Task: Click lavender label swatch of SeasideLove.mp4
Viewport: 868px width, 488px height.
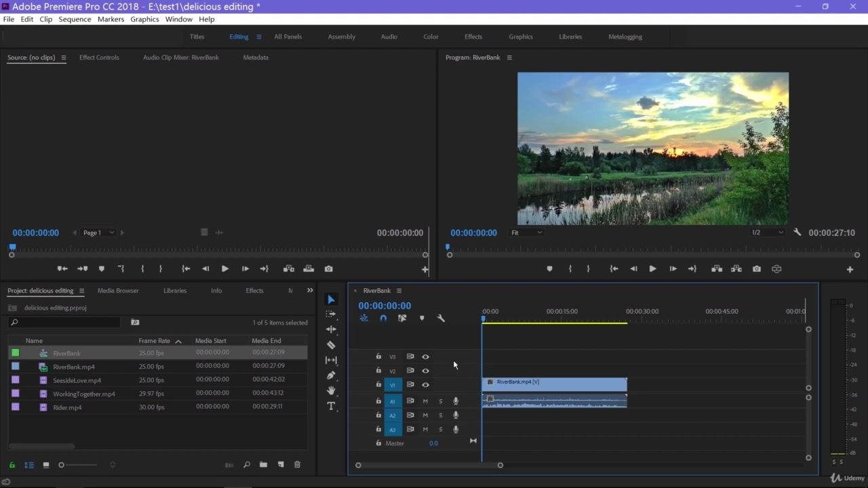Action: 16,380
